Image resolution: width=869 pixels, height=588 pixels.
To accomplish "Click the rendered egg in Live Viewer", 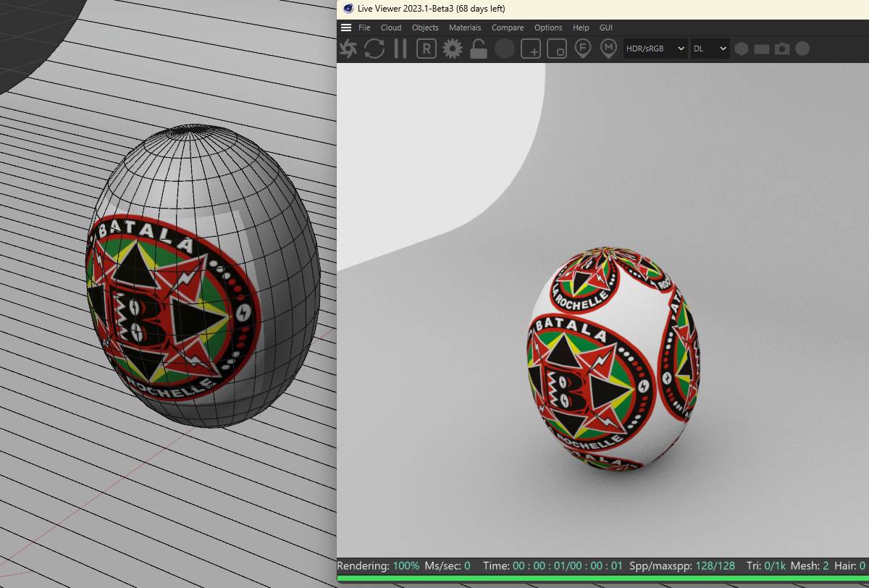I will tap(613, 360).
